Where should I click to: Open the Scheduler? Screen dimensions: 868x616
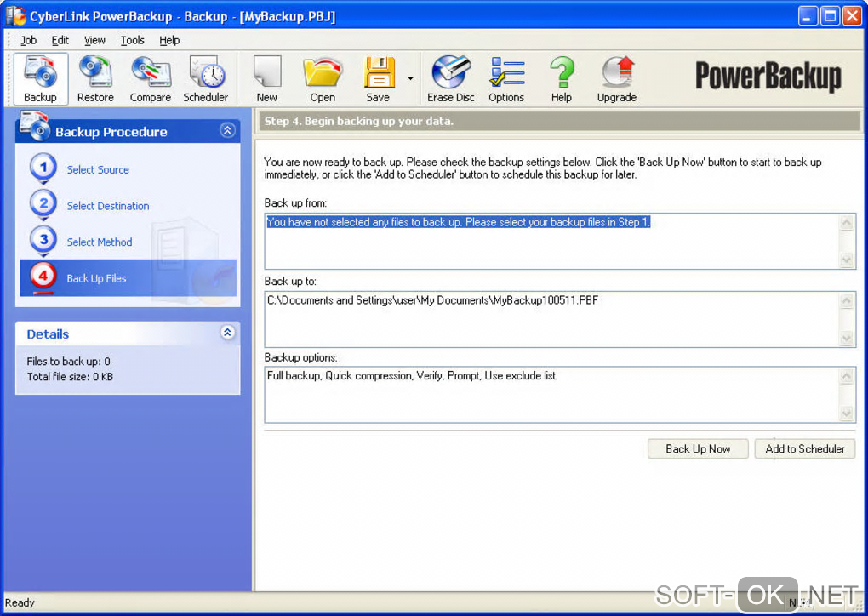206,78
